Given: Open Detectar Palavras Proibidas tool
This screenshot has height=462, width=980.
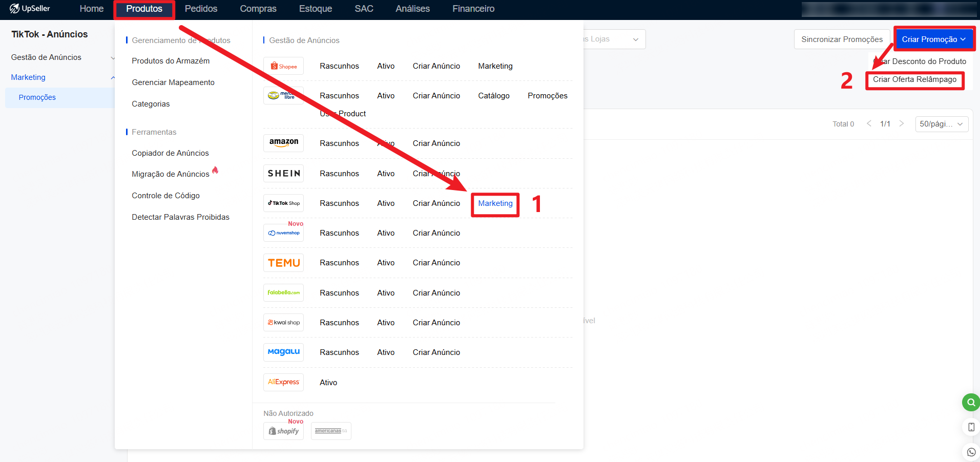Looking at the screenshot, I should point(180,217).
